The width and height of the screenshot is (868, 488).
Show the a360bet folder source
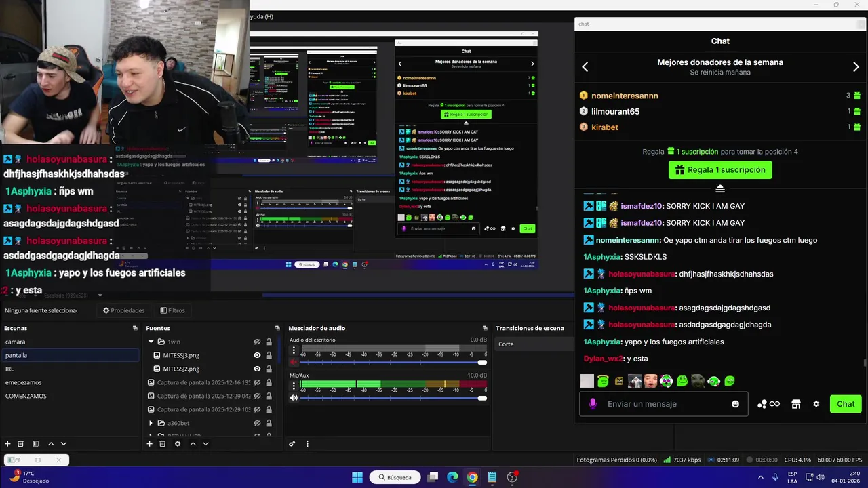tap(257, 423)
